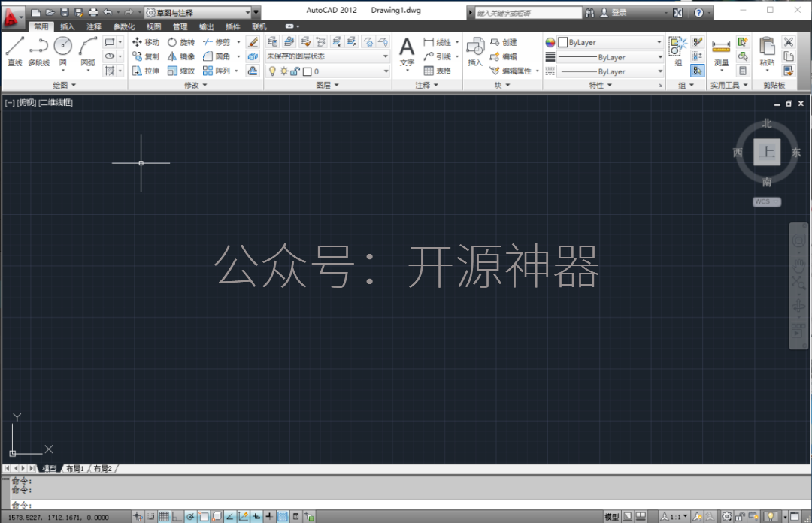Image resolution: width=812 pixels, height=523 pixels.
Task: Click the 镜像 (Mirror) tool
Action: point(181,56)
